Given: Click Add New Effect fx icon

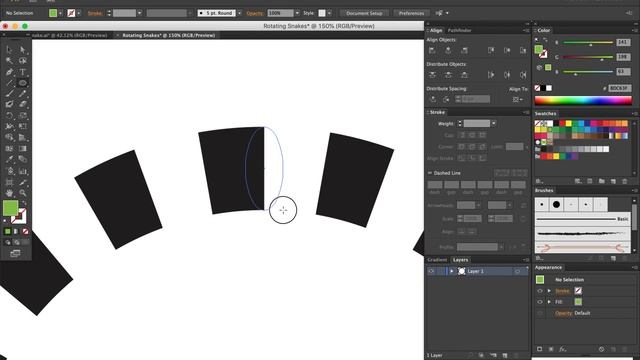Looking at the screenshot, I should pos(563,349).
